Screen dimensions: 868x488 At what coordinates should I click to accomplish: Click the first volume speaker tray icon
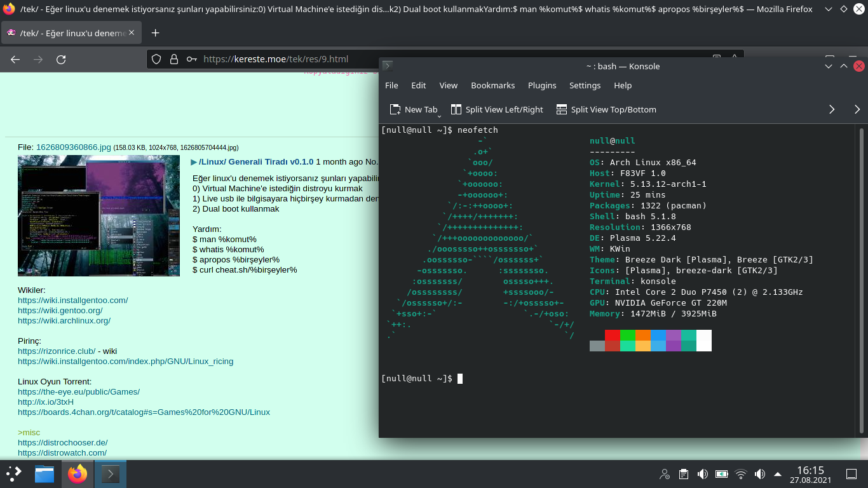703,474
